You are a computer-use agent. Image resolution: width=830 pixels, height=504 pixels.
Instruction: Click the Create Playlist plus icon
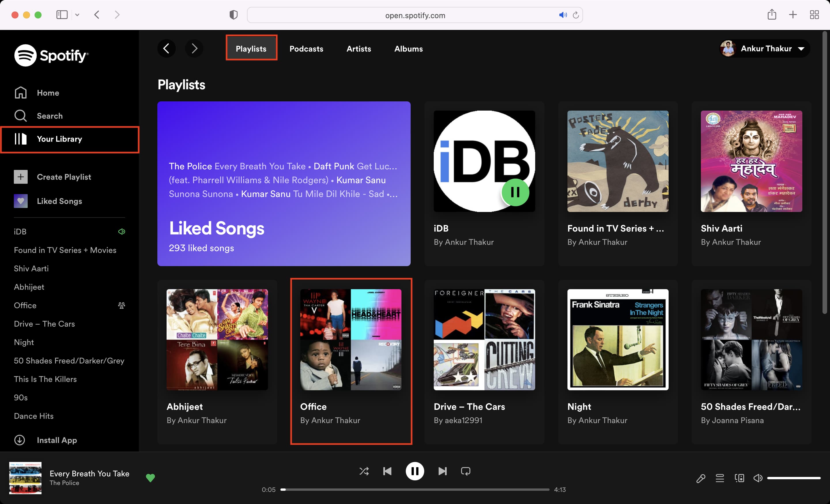[20, 177]
